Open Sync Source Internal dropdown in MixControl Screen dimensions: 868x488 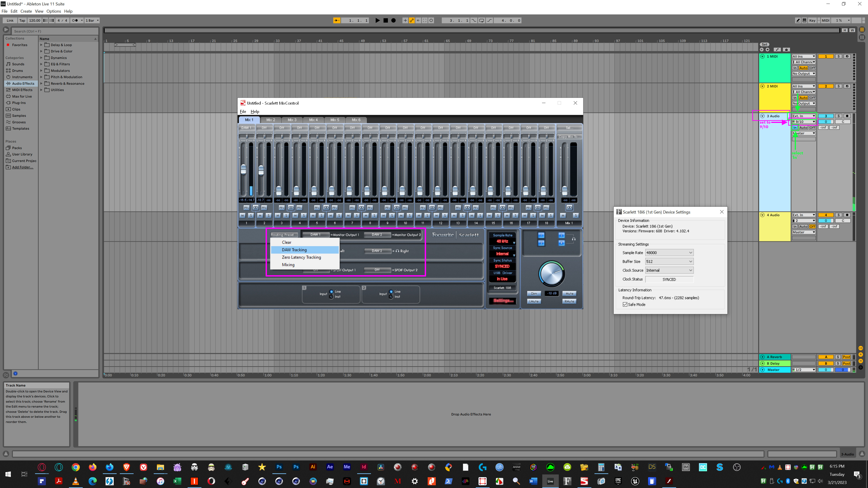coord(502,254)
